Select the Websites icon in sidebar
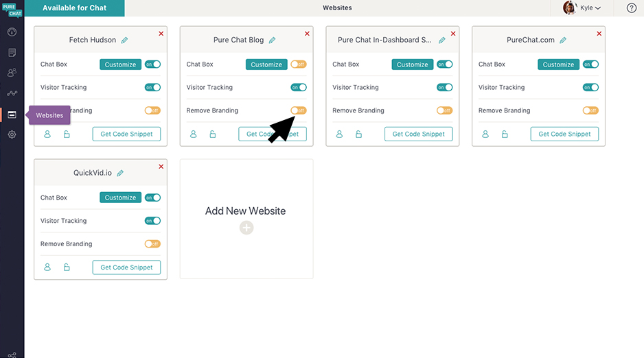The image size is (644, 358). point(12,115)
